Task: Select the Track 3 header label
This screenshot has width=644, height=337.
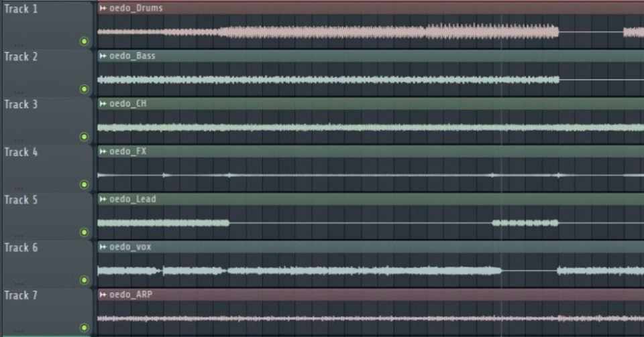Action: 21,105
